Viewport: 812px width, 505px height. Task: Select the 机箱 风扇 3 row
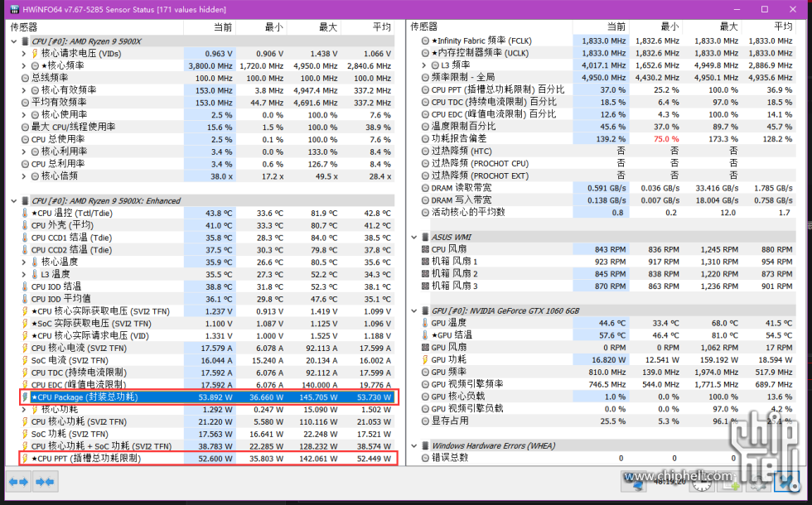click(x=607, y=286)
